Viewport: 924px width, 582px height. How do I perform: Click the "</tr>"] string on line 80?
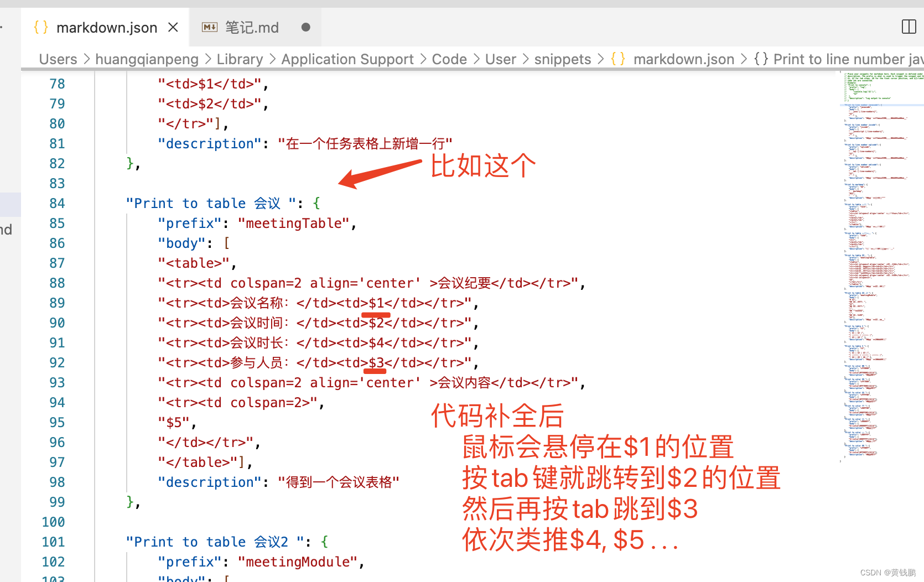point(190,124)
